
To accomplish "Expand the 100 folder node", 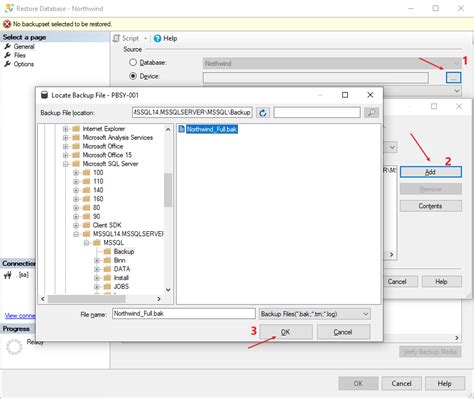I will (x=76, y=173).
